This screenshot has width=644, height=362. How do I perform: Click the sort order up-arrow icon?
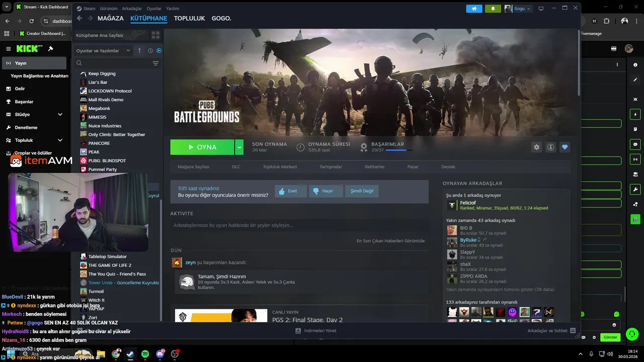tap(139, 51)
